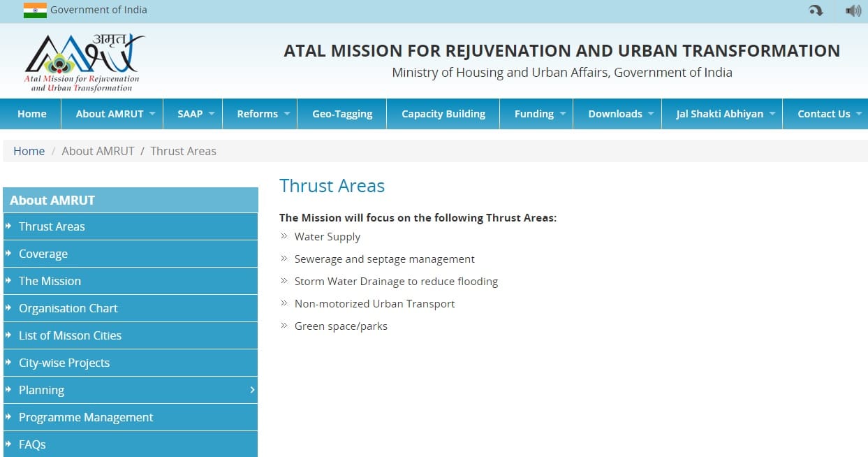Click arrow bullet beside Thrust Areas sidebar item
The width and height of the screenshot is (868, 457).
click(8, 226)
